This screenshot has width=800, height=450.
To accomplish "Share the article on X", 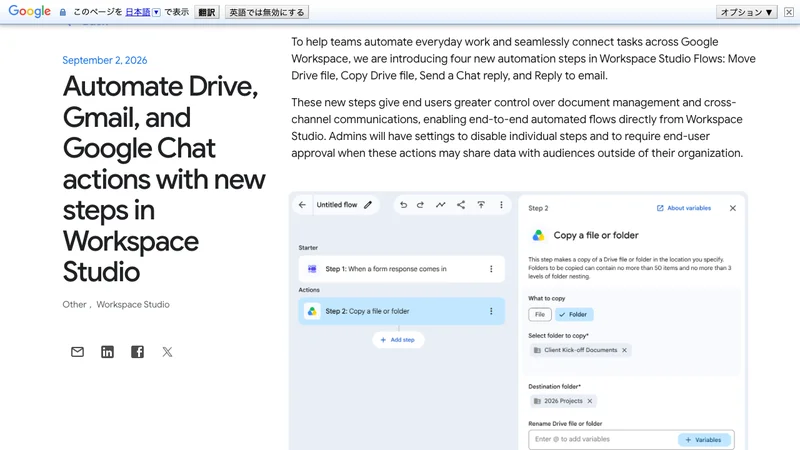I will (167, 352).
